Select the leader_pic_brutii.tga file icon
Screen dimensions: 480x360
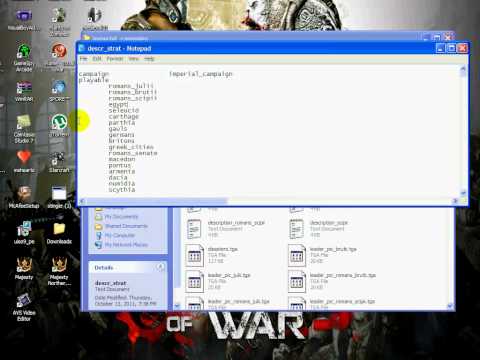click(297, 255)
